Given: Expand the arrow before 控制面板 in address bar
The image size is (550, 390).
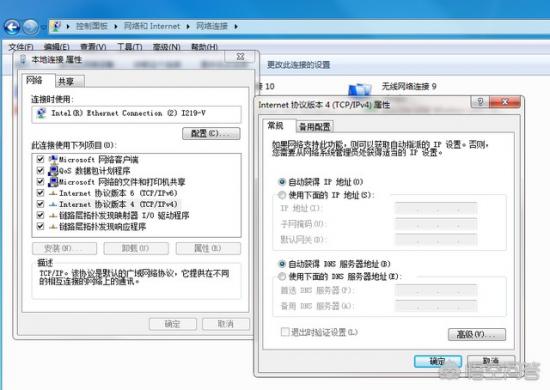Looking at the screenshot, I should 68,26.
